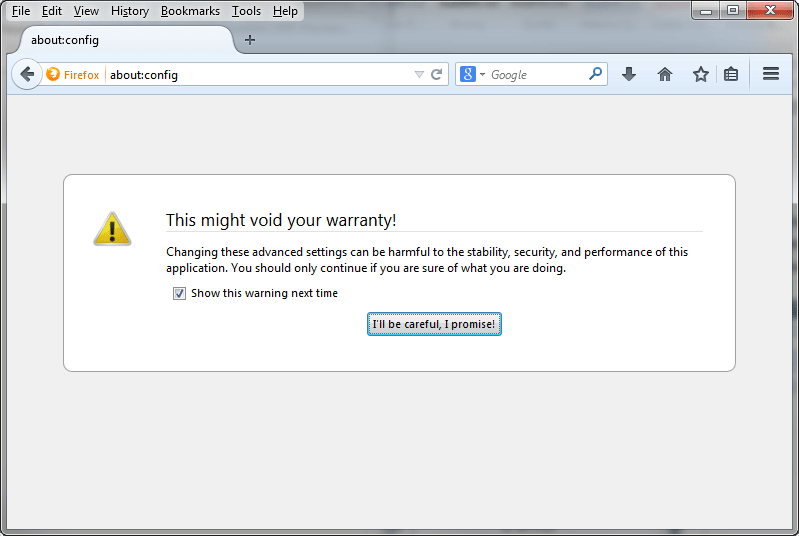Open the hamburger menu
The height and width of the screenshot is (536, 799).
pyautogui.click(x=771, y=74)
